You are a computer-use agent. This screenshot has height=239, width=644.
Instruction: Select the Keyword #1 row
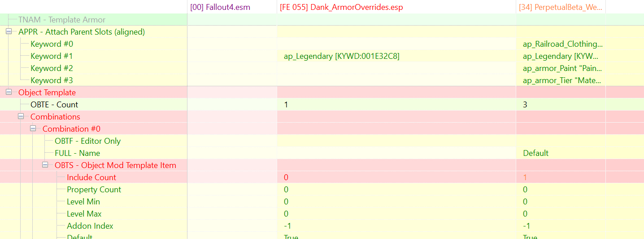pos(322,56)
